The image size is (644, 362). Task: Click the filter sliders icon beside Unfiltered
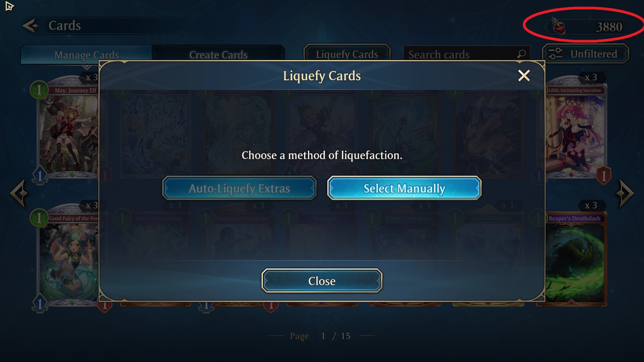555,54
